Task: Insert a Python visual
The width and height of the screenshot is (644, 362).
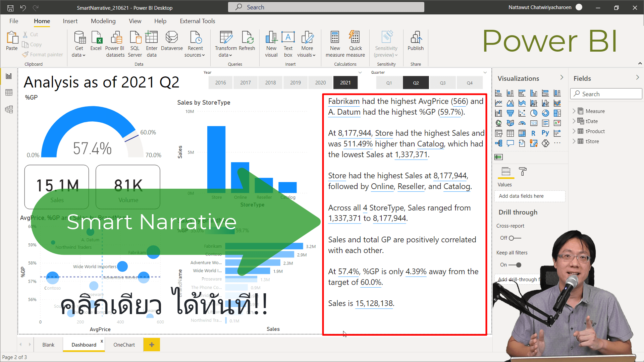Action: coord(545,133)
